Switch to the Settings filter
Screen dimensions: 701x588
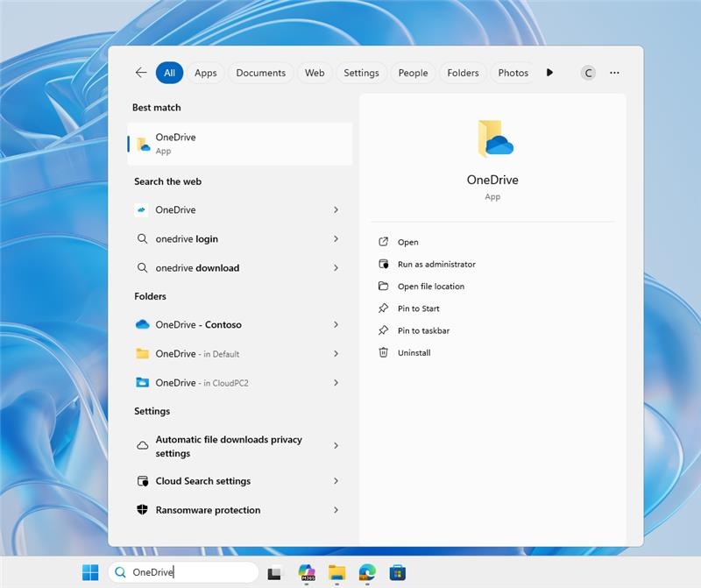361,73
